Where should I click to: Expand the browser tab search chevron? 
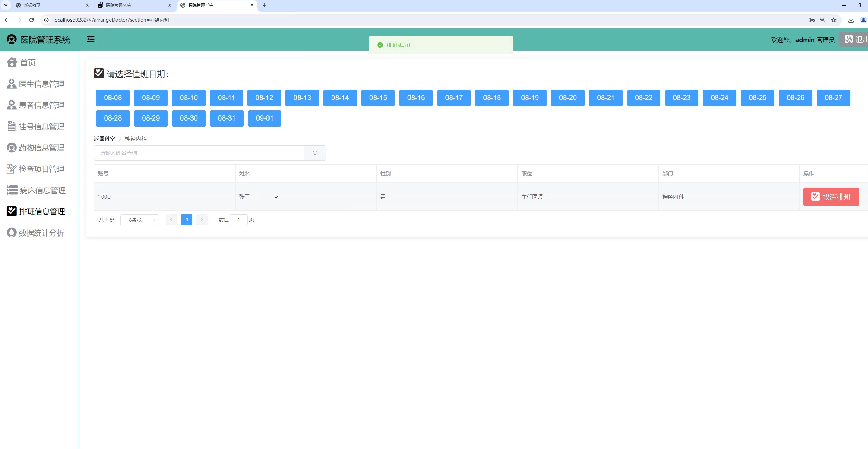6,5
